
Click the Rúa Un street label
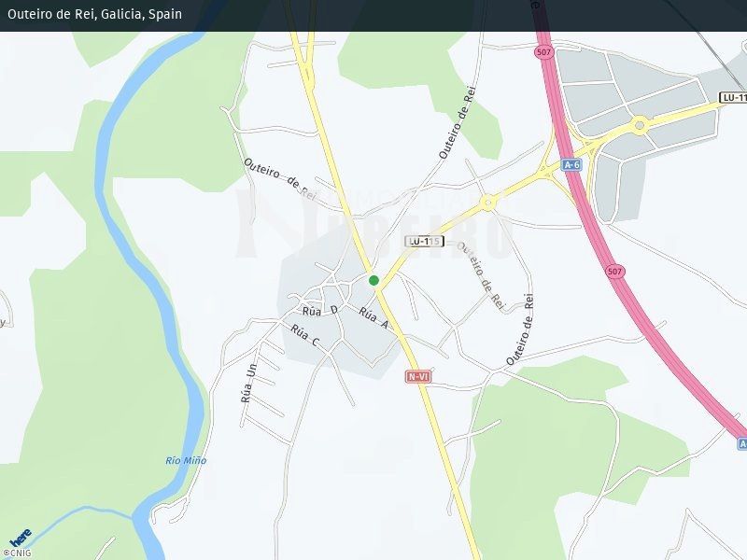coord(247,383)
